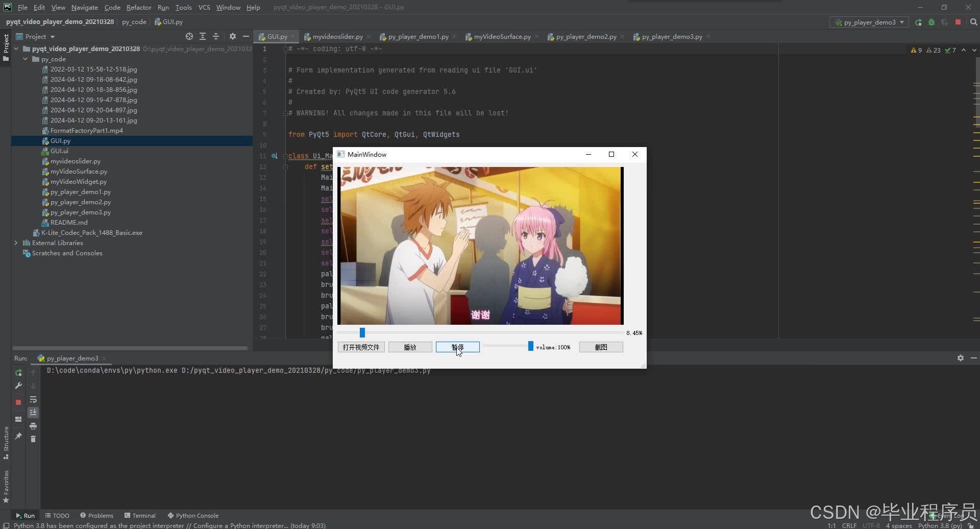Viewport: 980px width, 529px height.
Task: Open Python Console tool window
Action: coord(193,515)
